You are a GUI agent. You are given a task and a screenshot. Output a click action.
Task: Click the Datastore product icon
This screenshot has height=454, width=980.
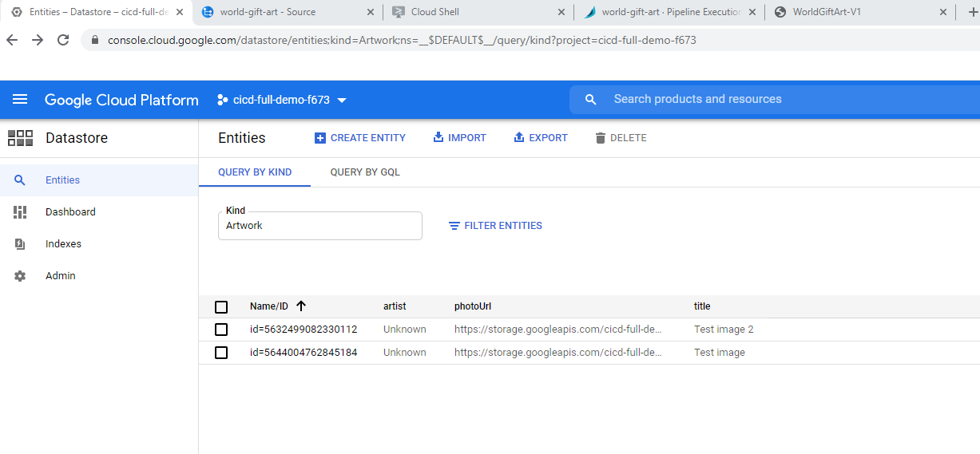[20, 138]
